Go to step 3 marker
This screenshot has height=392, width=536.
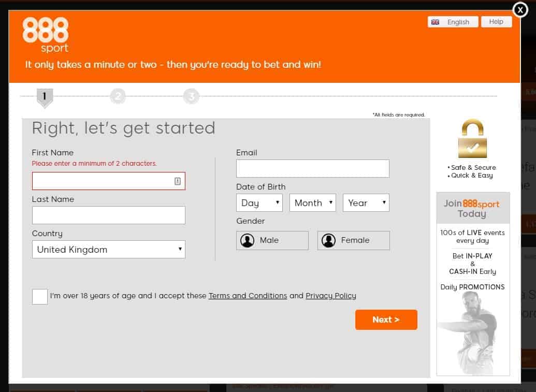click(191, 96)
